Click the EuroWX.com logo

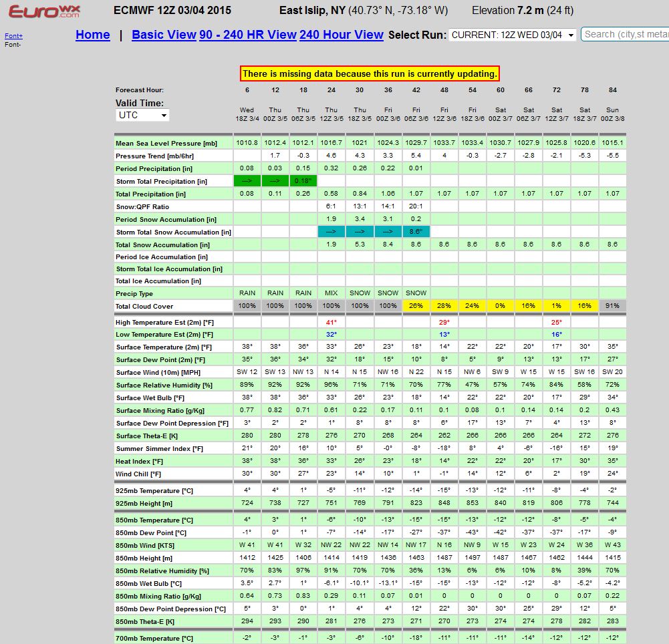click(x=44, y=11)
